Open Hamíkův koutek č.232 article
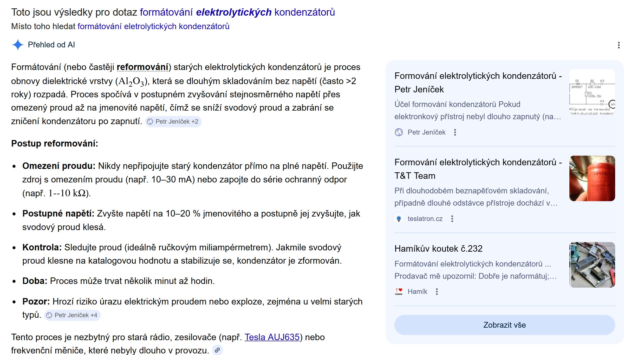This screenshot has width=644, height=355. pos(438,249)
